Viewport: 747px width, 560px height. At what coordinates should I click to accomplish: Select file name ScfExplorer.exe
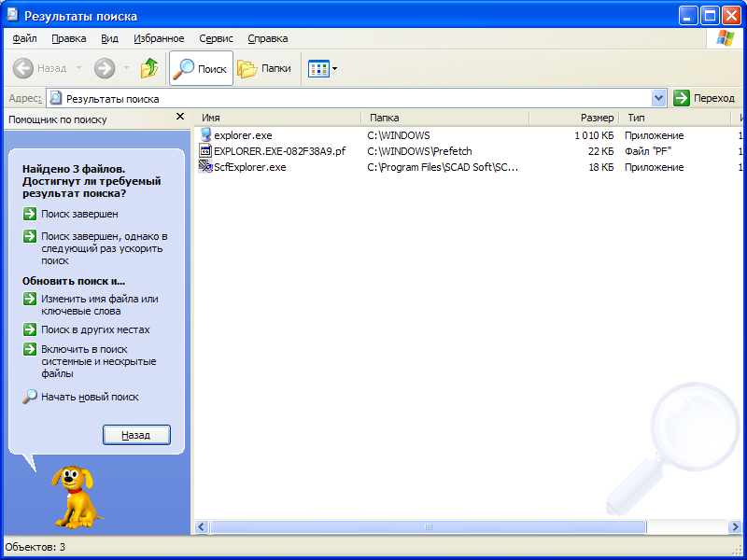(x=249, y=167)
